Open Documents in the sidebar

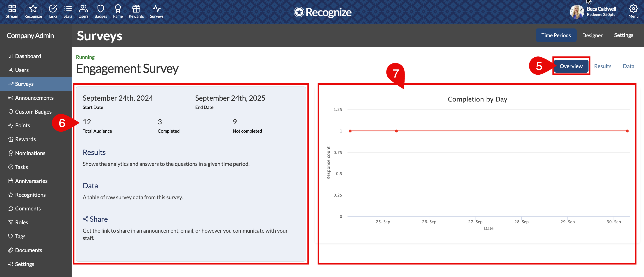36,250
